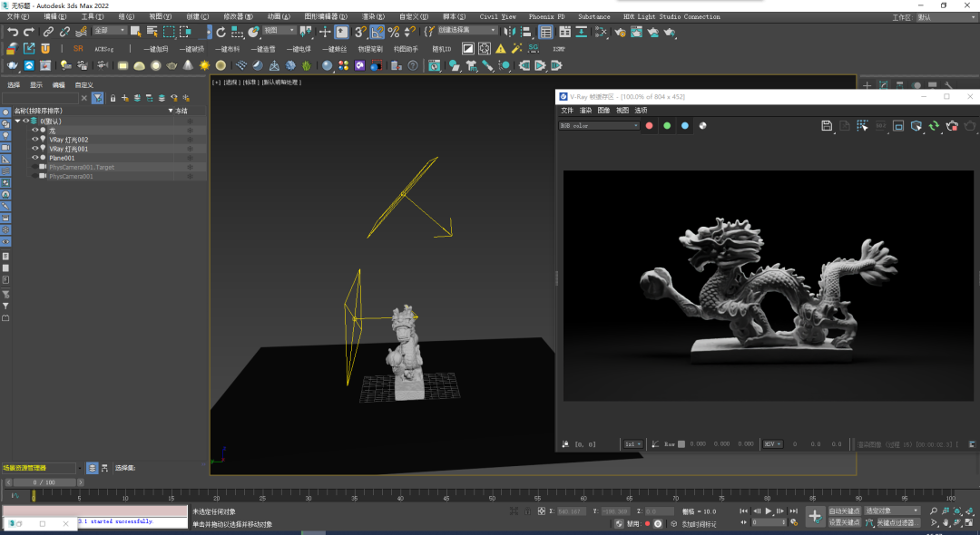Select the Rectangular Selection Region tool

[x=171, y=32]
